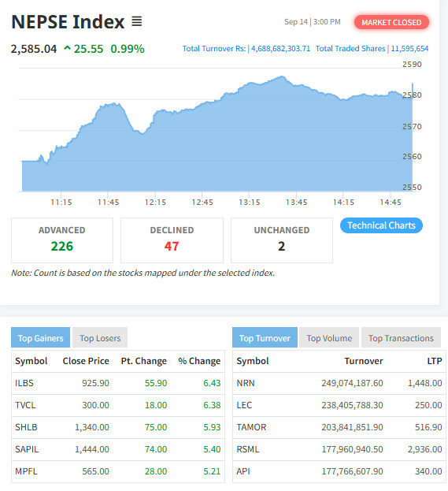Viewport: 448px width, 491px height.
Task: Click LEC turnover 238,405,788.30
Action: point(352,405)
